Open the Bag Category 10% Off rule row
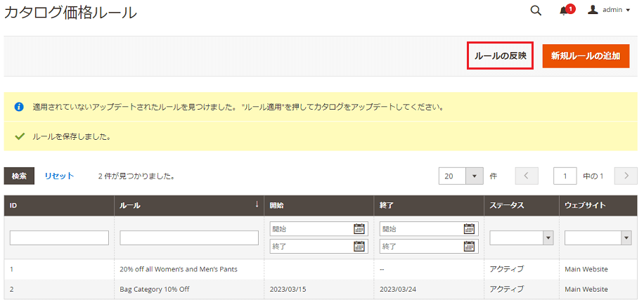The width and height of the screenshot is (644, 305). click(x=154, y=289)
